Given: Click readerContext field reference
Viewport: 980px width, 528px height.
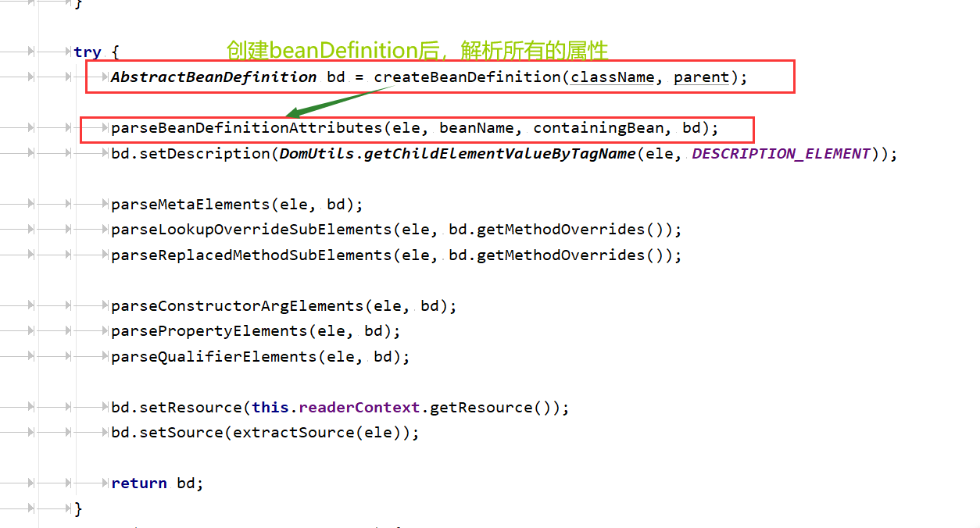Looking at the screenshot, I should pyautogui.click(x=359, y=408).
